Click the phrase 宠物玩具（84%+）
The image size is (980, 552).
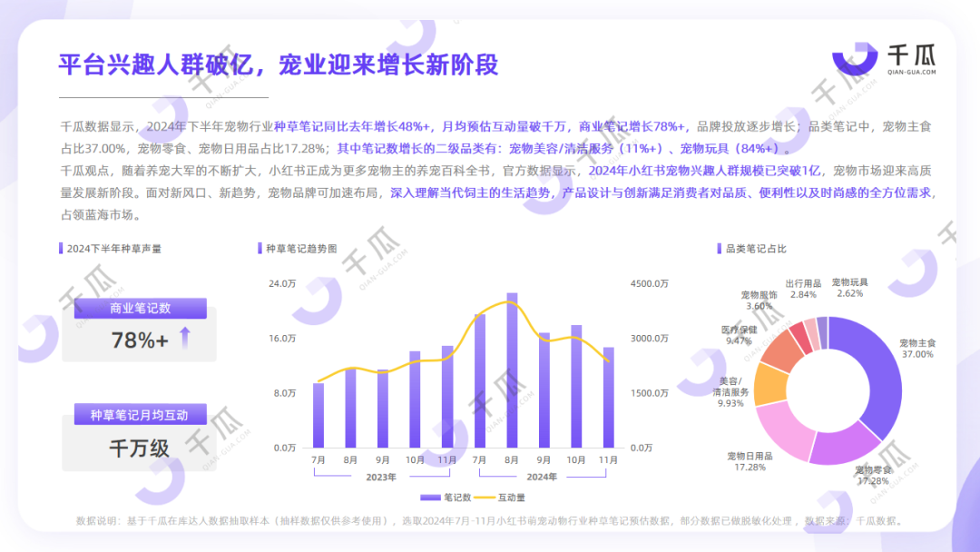pyautogui.click(x=730, y=149)
